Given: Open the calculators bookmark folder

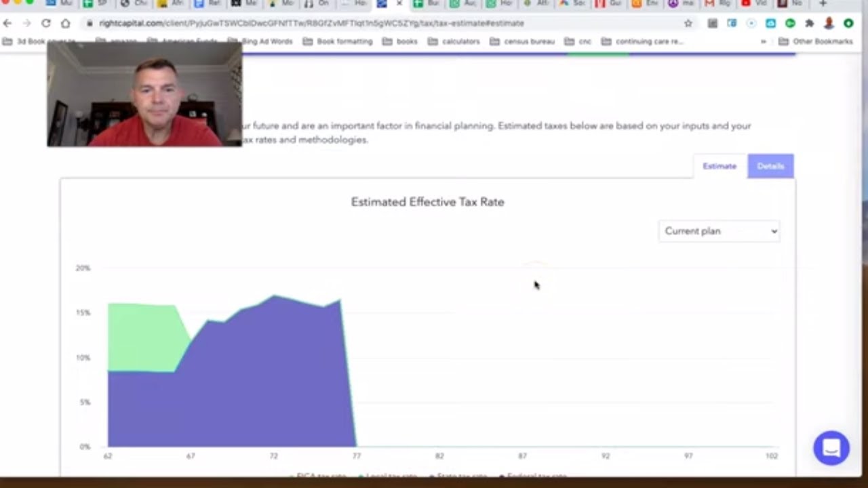Looking at the screenshot, I should tap(454, 41).
